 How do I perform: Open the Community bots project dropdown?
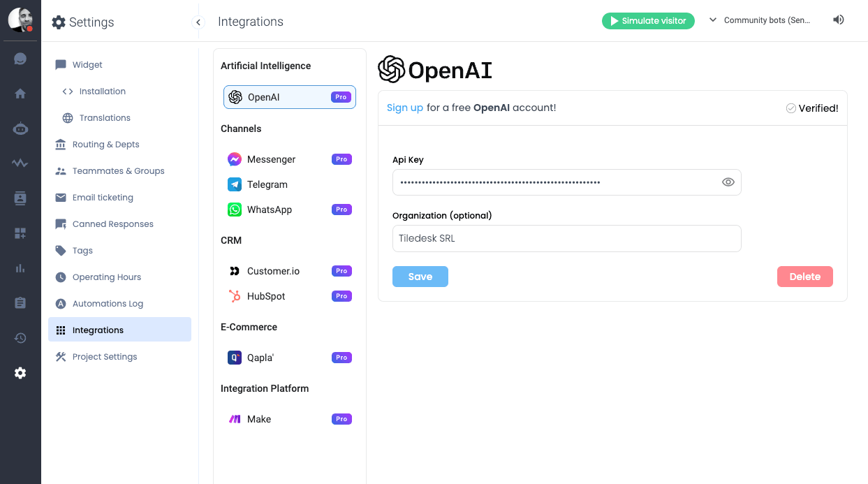(760, 20)
